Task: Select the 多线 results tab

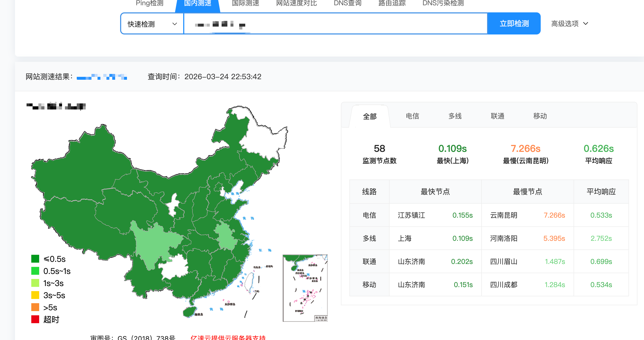Action: (455, 116)
